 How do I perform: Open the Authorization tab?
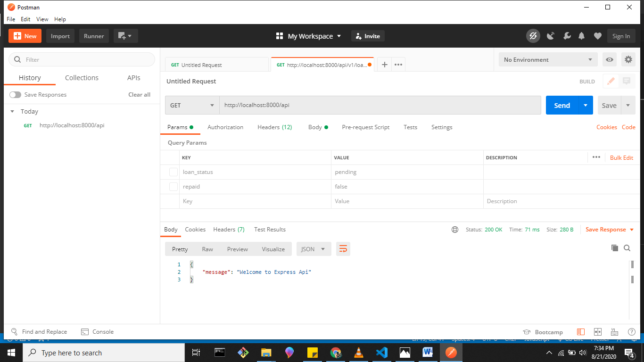click(225, 127)
